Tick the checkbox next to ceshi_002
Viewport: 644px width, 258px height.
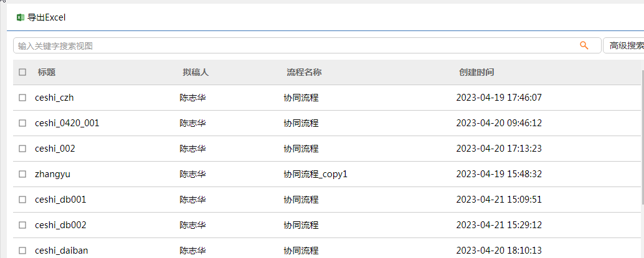22,149
